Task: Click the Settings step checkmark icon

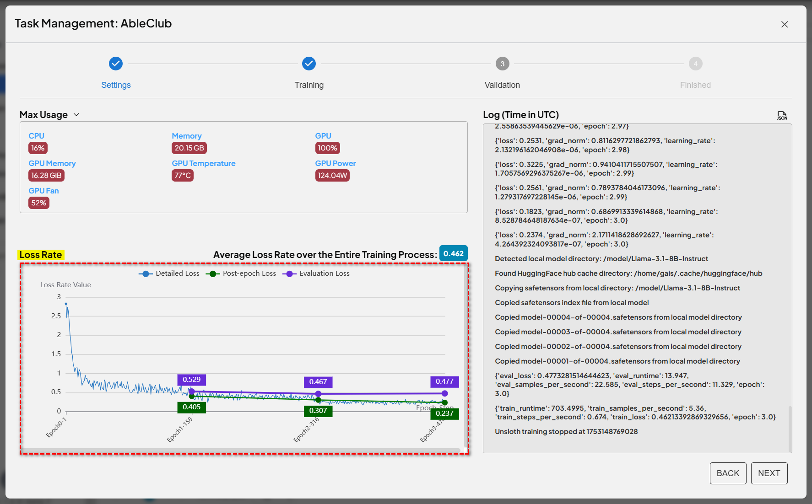Action: point(116,64)
